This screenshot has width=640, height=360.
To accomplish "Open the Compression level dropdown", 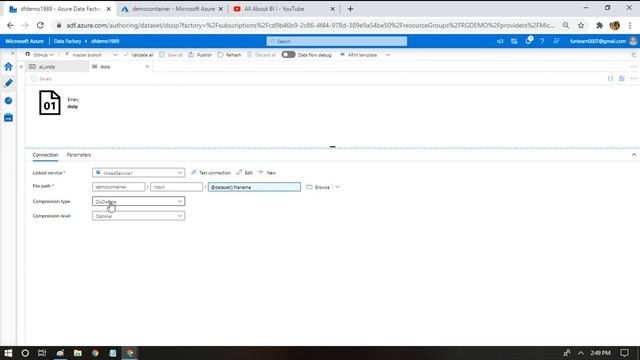I will tap(138, 216).
